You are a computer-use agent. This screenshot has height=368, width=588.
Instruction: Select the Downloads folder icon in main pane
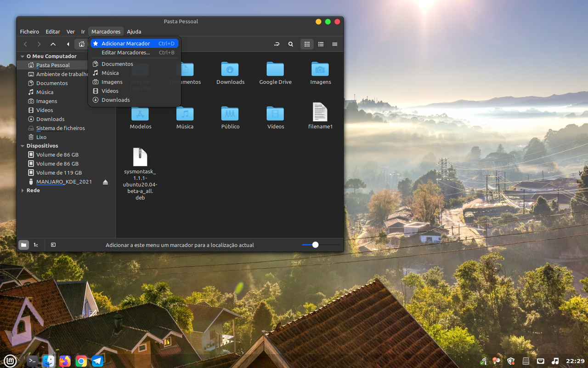point(230,73)
